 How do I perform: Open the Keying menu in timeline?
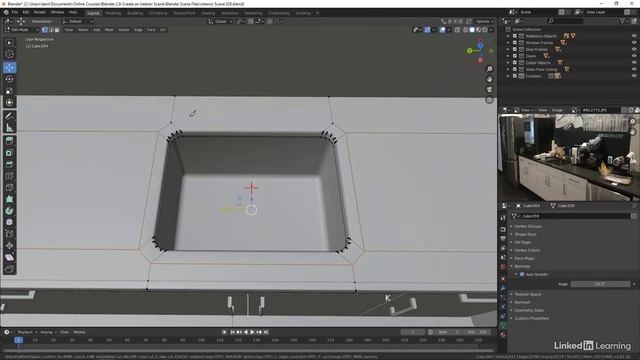click(x=48, y=332)
